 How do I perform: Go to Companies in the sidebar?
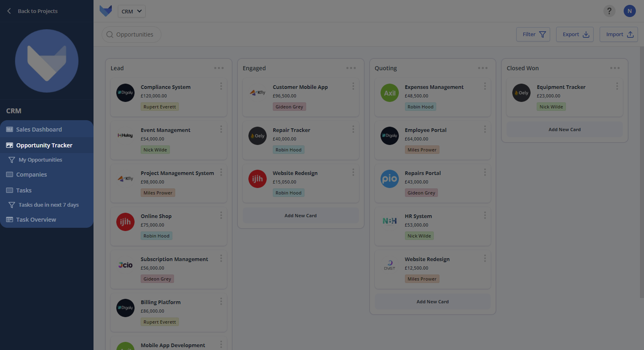point(31,175)
